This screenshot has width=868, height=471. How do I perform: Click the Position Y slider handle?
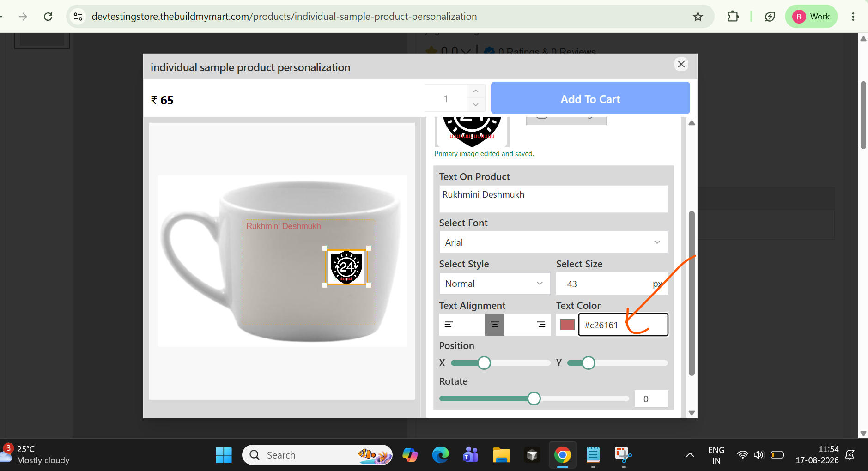589,363
